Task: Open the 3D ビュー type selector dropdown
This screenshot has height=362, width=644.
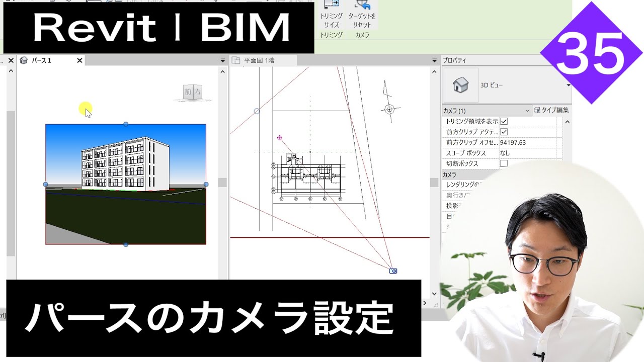Action: [x=568, y=85]
